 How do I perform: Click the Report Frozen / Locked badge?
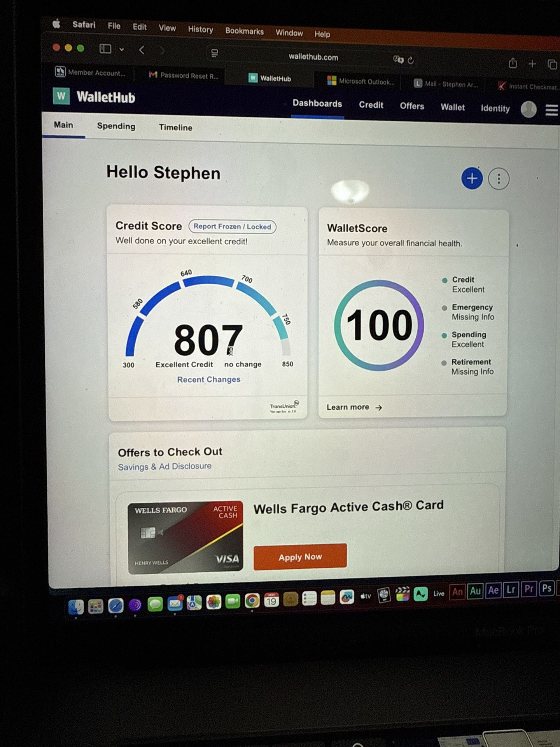point(232,226)
